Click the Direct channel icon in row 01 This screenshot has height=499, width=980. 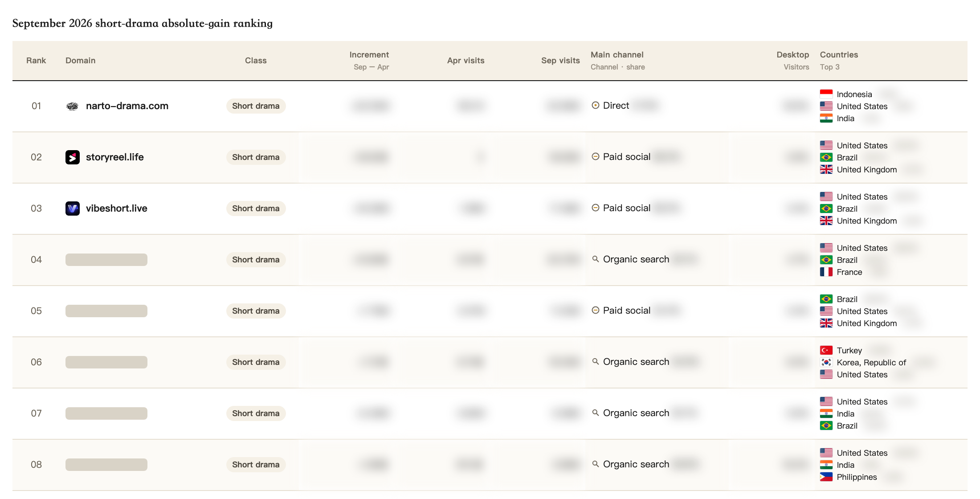coord(596,106)
